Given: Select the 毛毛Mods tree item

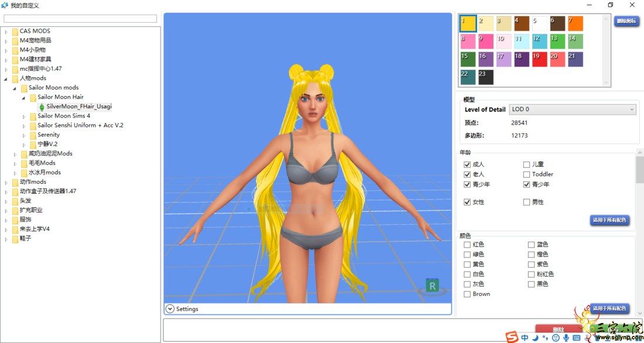Looking at the screenshot, I should point(42,163).
